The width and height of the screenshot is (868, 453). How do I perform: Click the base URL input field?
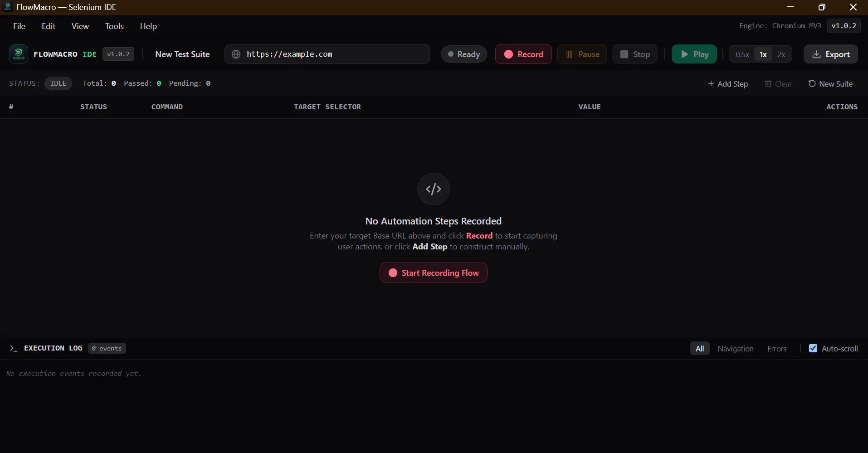point(327,54)
